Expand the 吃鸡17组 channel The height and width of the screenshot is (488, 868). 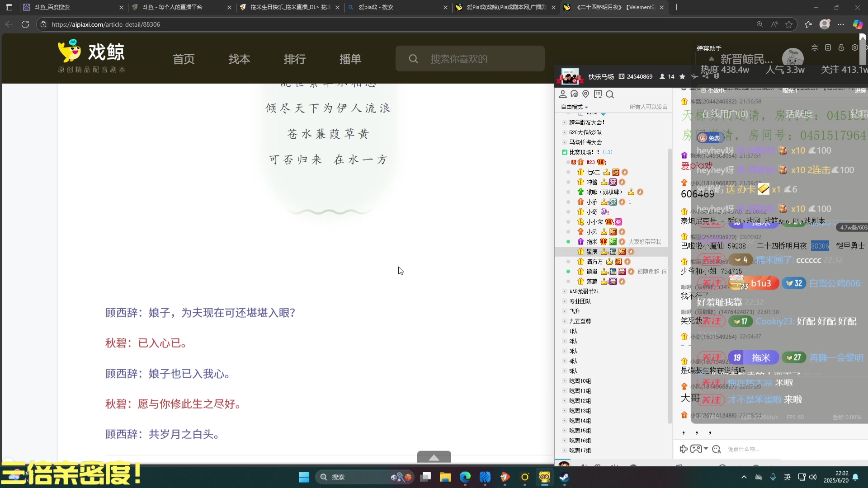click(x=580, y=450)
